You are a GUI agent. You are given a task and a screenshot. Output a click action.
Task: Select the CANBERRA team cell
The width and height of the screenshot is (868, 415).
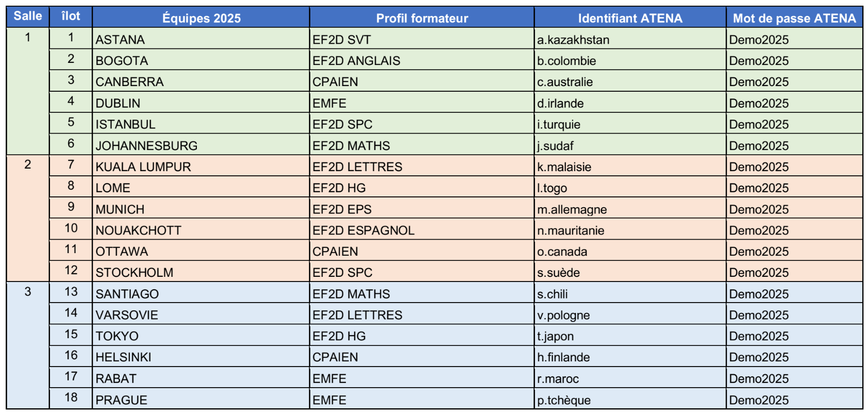pyautogui.click(x=201, y=81)
